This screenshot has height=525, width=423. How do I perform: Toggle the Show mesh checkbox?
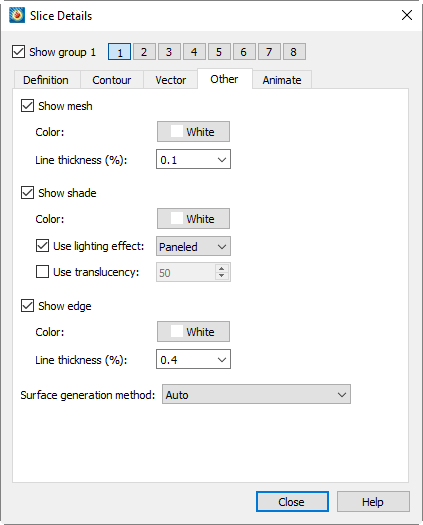click(27, 106)
